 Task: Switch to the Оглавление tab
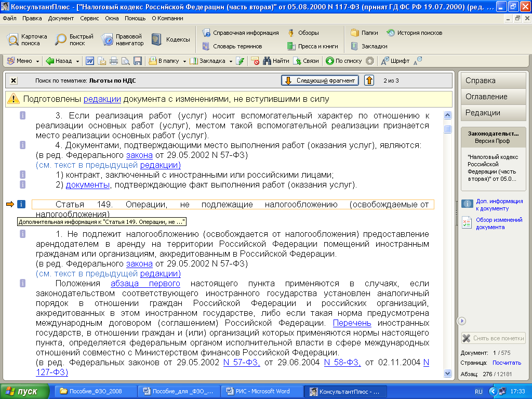click(494, 97)
